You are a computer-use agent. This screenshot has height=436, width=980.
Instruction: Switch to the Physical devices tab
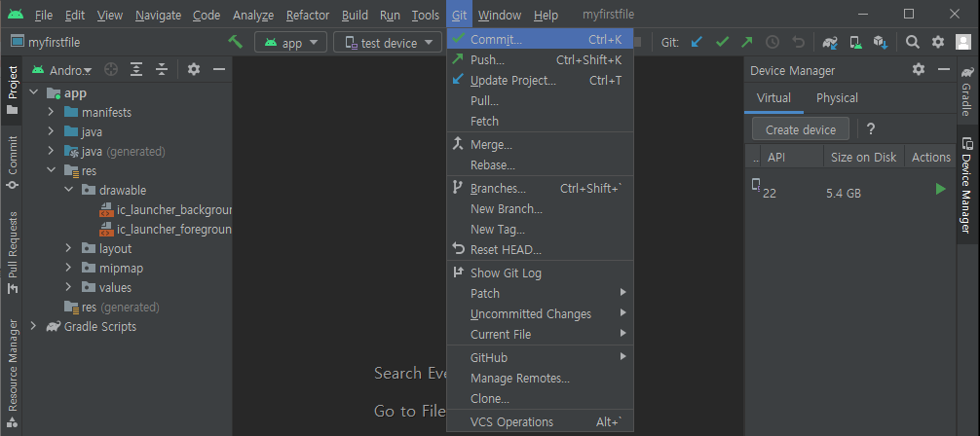click(837, 98)
